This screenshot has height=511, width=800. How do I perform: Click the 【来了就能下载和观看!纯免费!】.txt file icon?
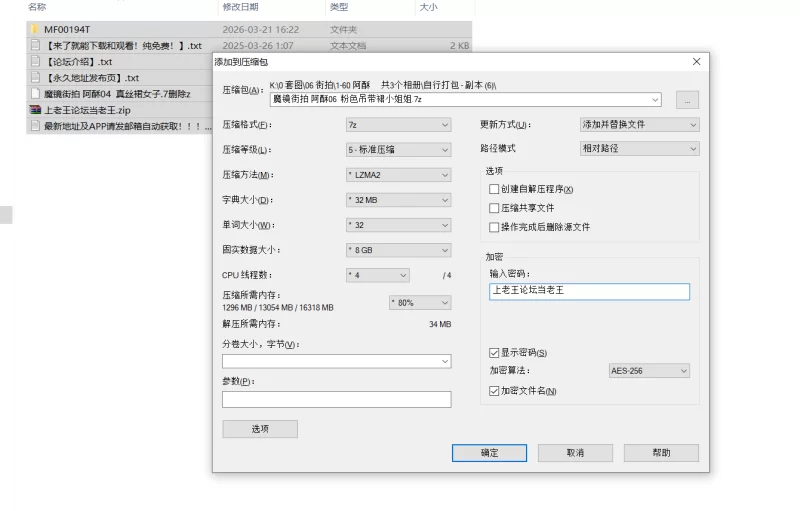(35, 45)
